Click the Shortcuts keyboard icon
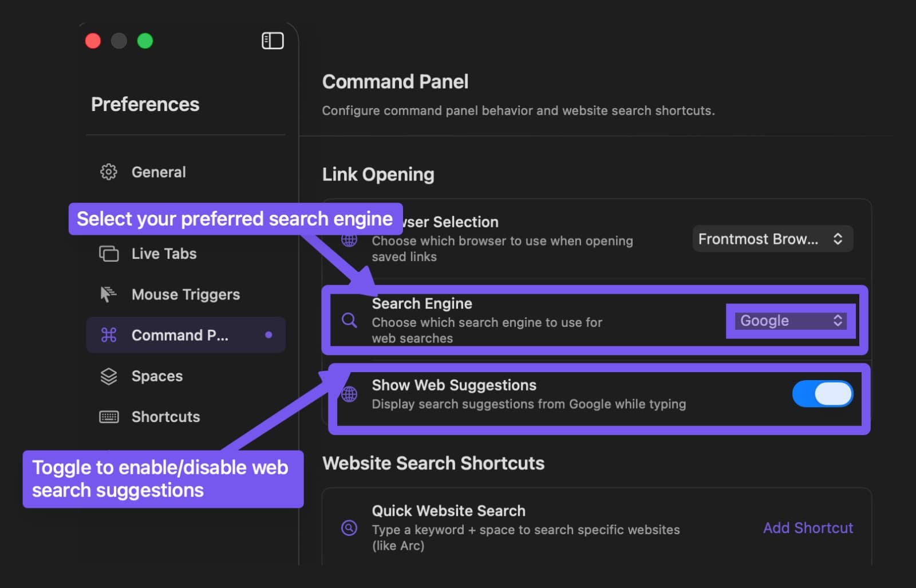Screen dimensions: 916x588 click(x=109, y=417)
